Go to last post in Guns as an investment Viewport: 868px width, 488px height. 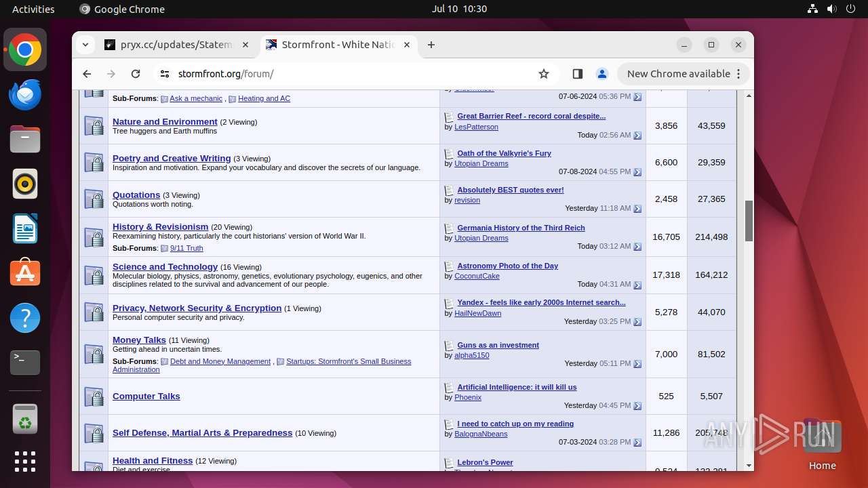(637, 364)
